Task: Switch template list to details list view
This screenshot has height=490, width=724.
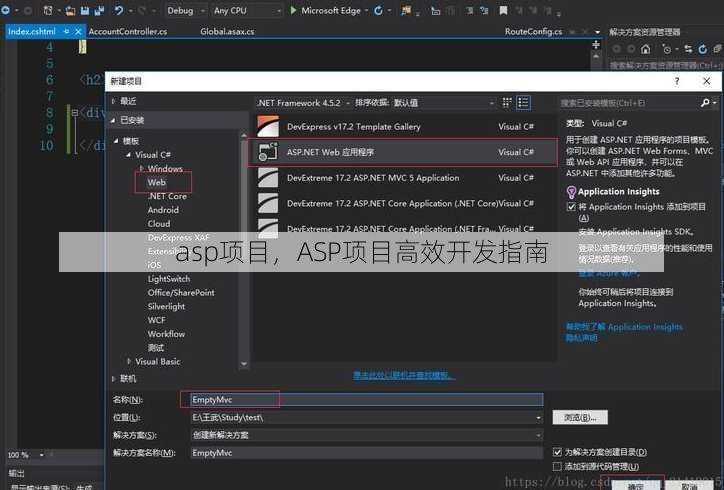Action: [523, 103]
